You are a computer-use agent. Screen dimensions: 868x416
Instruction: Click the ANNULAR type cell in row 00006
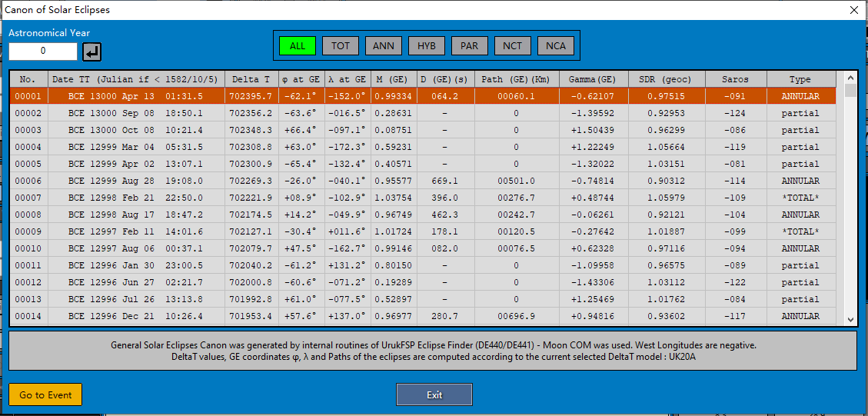point(800,181)
